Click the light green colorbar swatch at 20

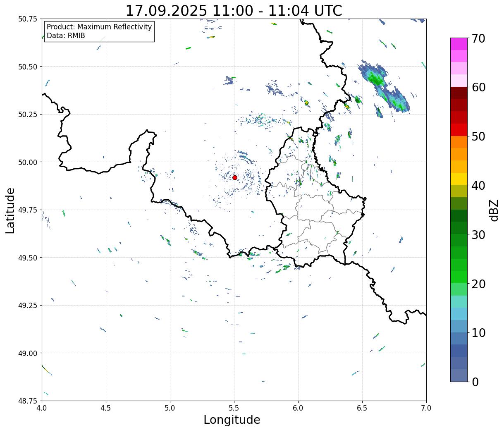click(459, 289)
